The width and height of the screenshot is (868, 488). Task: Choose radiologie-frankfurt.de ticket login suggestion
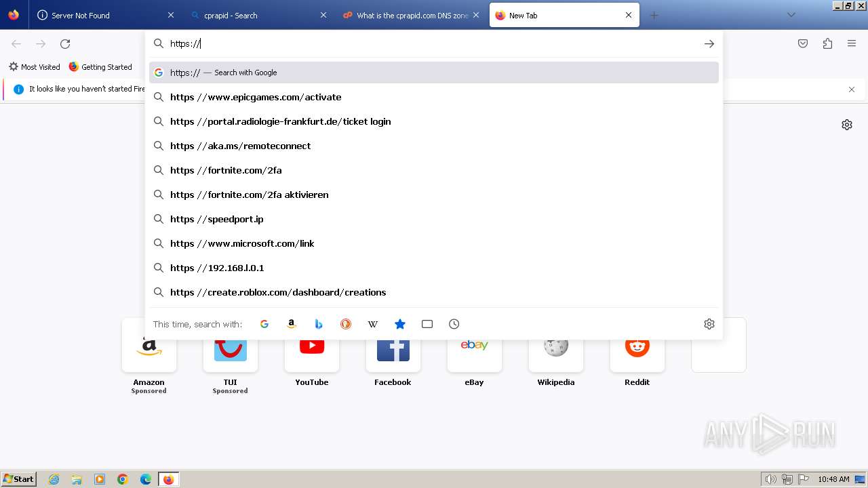(434, 121)
